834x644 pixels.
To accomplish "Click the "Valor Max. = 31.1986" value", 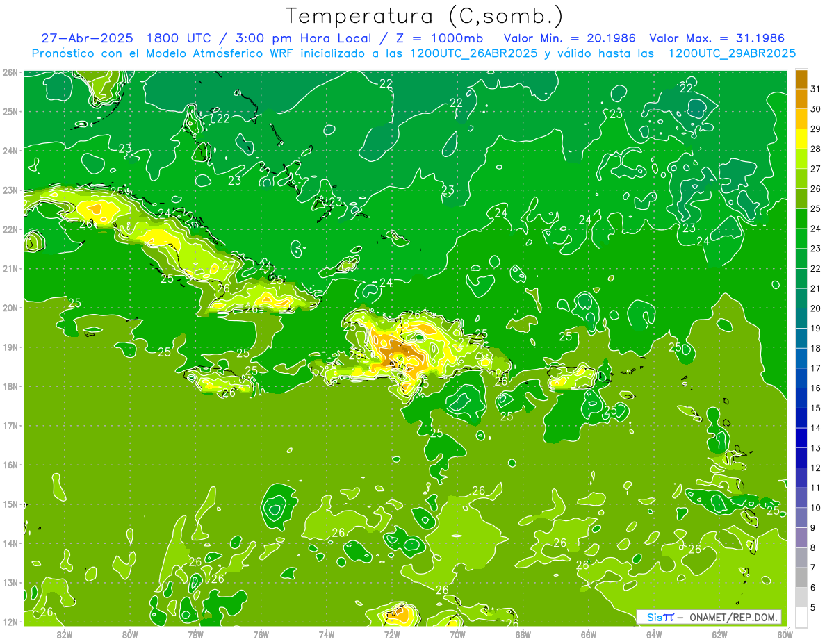I will point(717,38).
